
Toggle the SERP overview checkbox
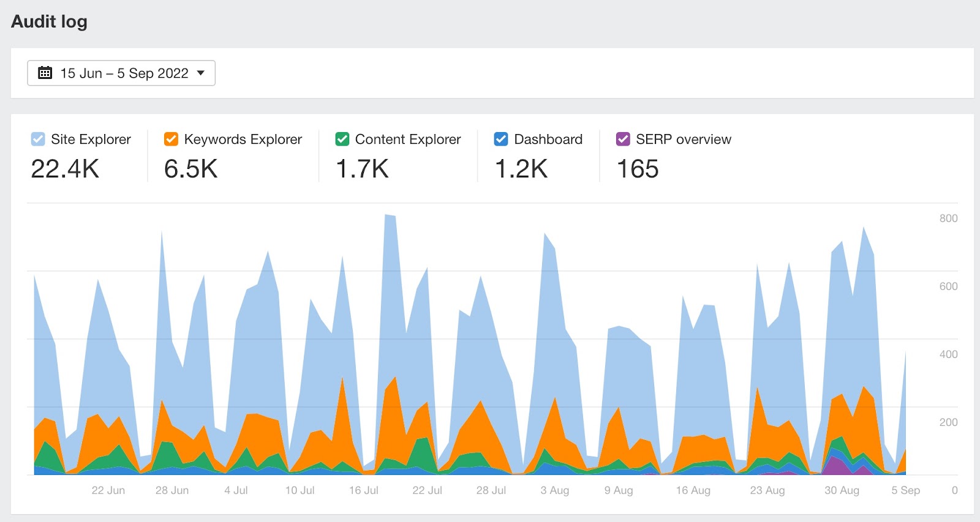623,139
